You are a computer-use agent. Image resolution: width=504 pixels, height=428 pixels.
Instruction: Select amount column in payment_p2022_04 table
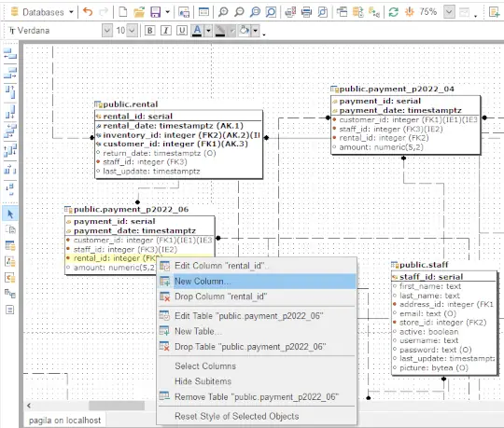pos(406,147)
